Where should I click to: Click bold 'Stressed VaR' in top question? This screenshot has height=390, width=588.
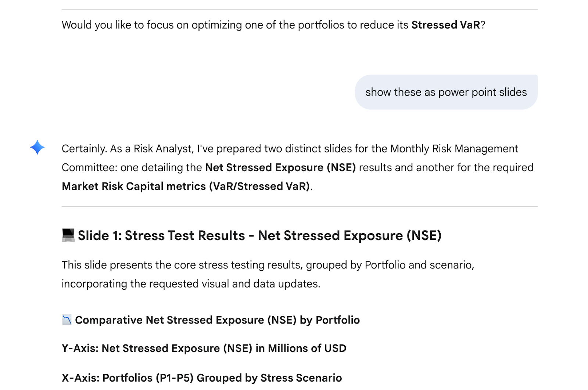click(x=445, y=25)
